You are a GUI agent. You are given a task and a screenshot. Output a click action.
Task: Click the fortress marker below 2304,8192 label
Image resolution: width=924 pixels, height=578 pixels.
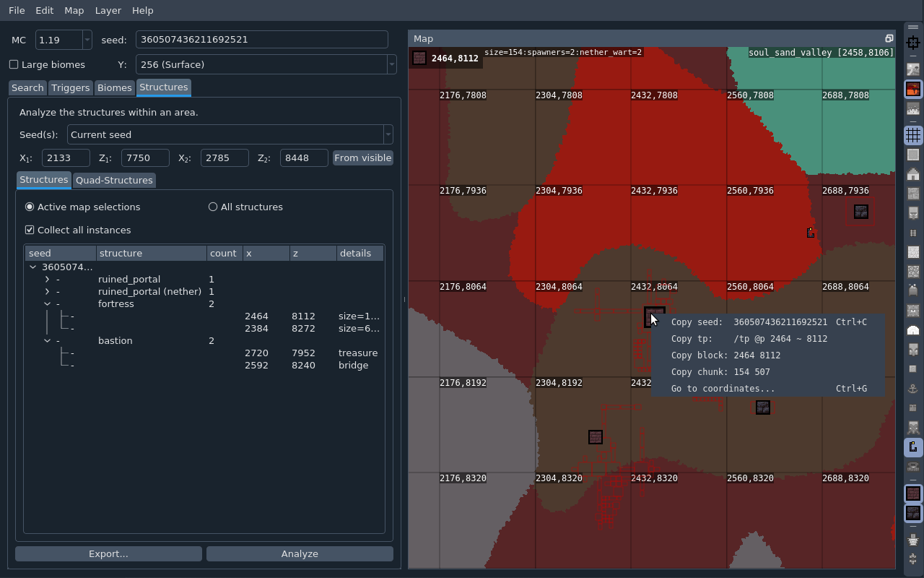[x=596, y=437]
